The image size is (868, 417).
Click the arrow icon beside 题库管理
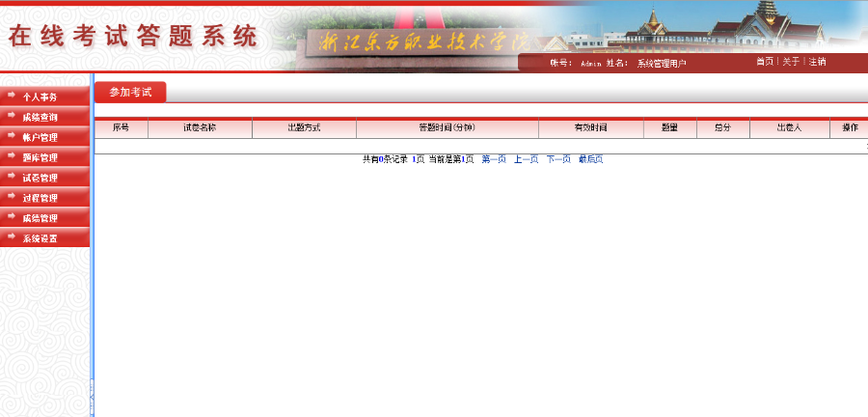(x=11, y=156)
